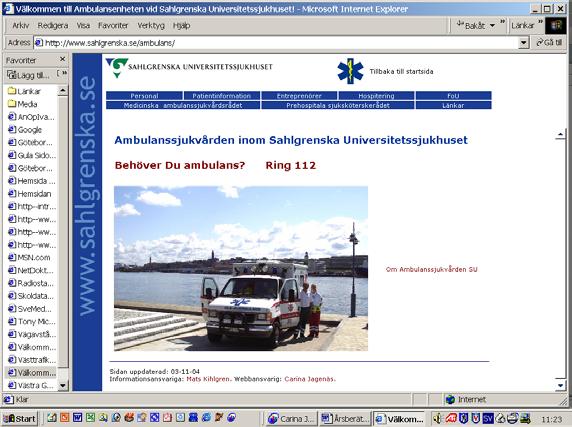This screenshot has height=427, width=572.
Task: Expand the chevron in the Favoriter toolbar
Action: point(64,73)
